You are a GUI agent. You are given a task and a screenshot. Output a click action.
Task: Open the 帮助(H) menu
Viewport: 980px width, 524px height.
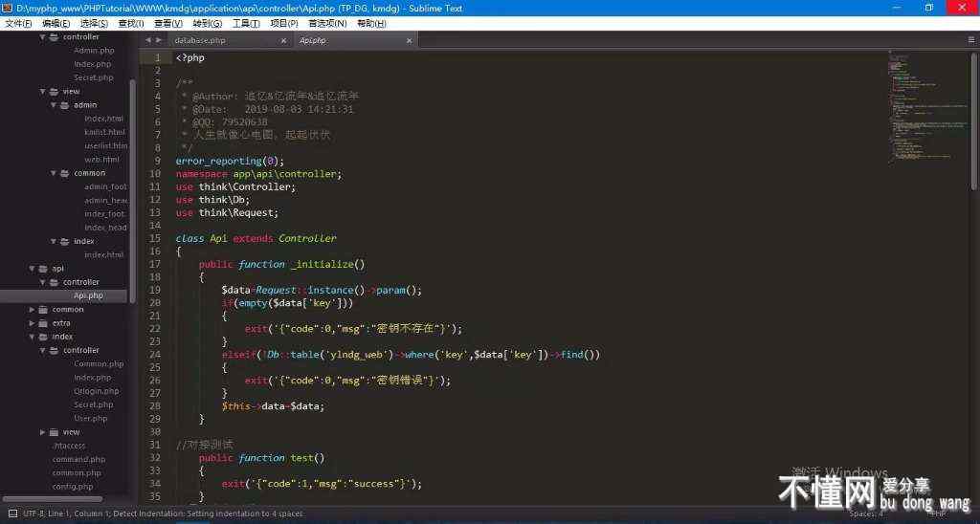coord(371,23)
